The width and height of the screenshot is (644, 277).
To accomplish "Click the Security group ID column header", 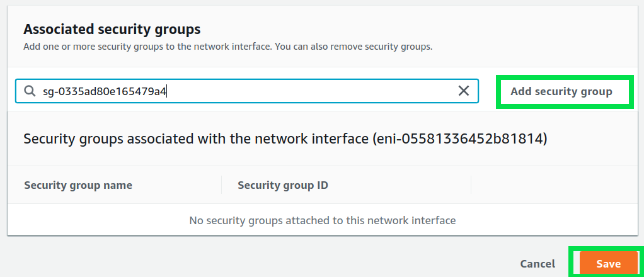I will (282, 185).
